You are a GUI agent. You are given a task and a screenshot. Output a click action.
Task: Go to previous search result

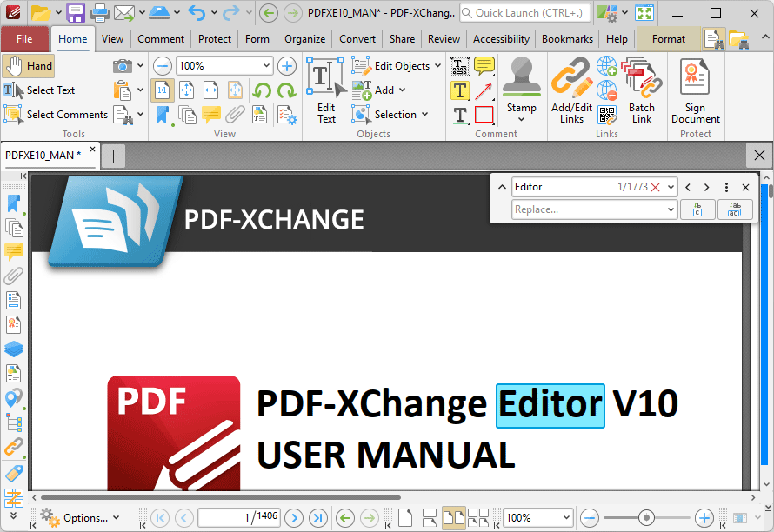[x=688, y=187]
